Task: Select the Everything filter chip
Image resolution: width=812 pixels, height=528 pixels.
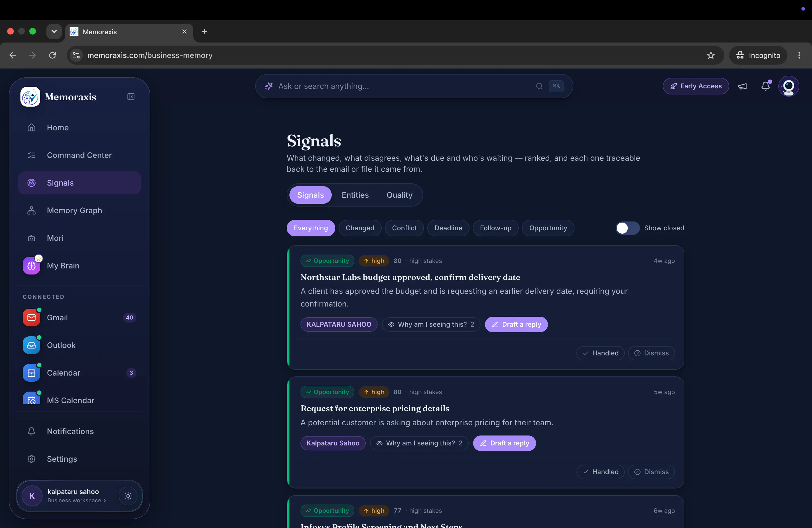Action: [x=310, y=228]
